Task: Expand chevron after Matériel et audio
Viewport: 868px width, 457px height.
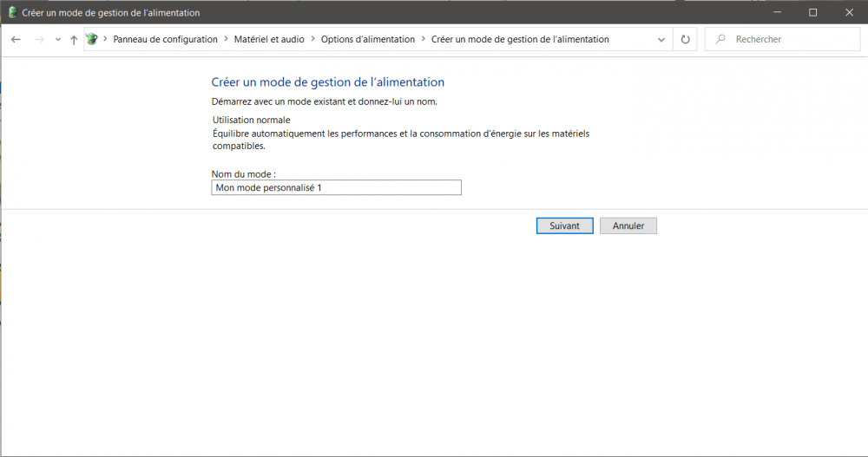Action: pos(312,39)
